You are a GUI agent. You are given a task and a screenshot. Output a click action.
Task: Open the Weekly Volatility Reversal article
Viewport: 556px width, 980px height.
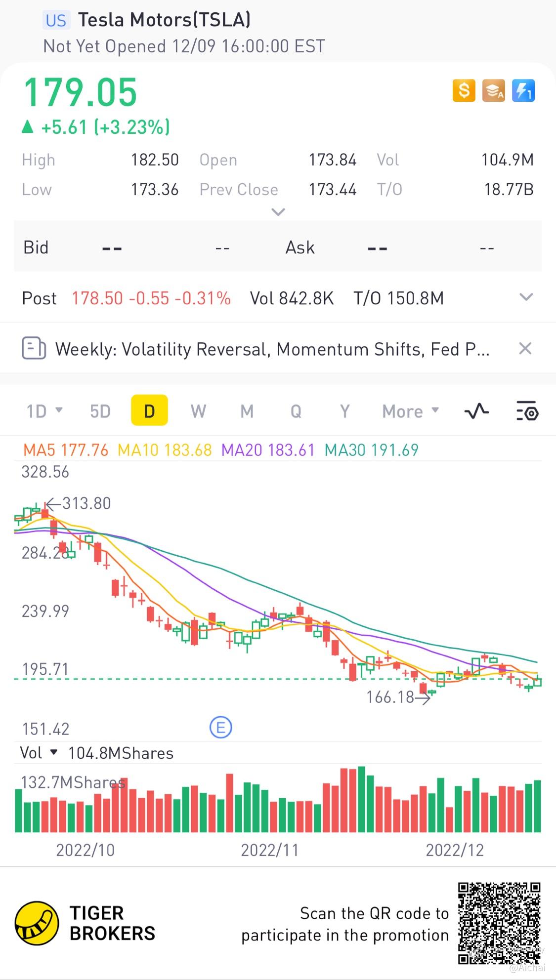tap(272, 349)
